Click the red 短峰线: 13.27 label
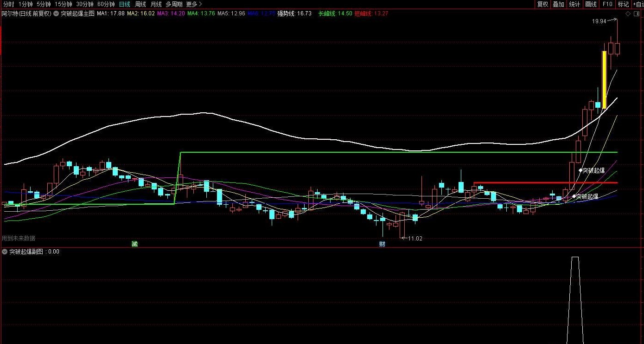 click(371, 13)
